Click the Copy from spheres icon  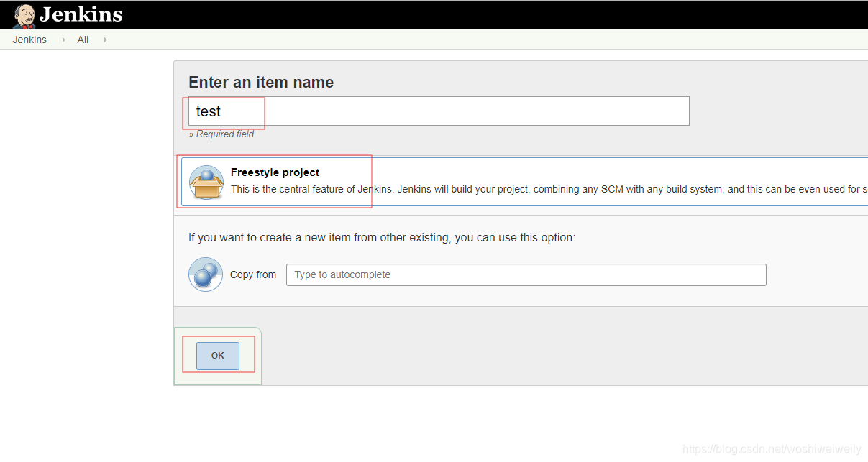click(x=206, y=274)
